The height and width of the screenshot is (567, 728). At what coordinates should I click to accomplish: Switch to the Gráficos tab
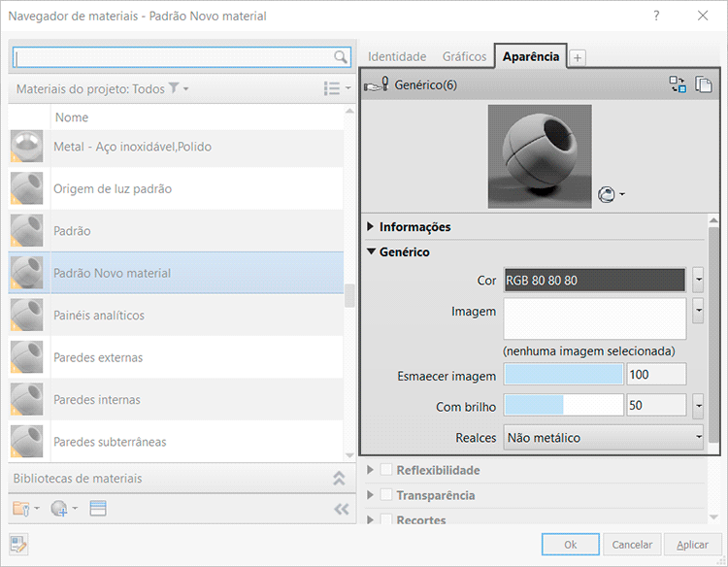(x=464, y=56)
